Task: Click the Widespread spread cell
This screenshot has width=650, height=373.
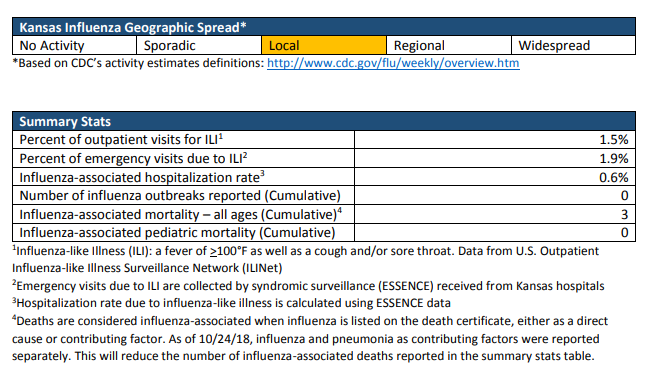Action: [573, 45]
